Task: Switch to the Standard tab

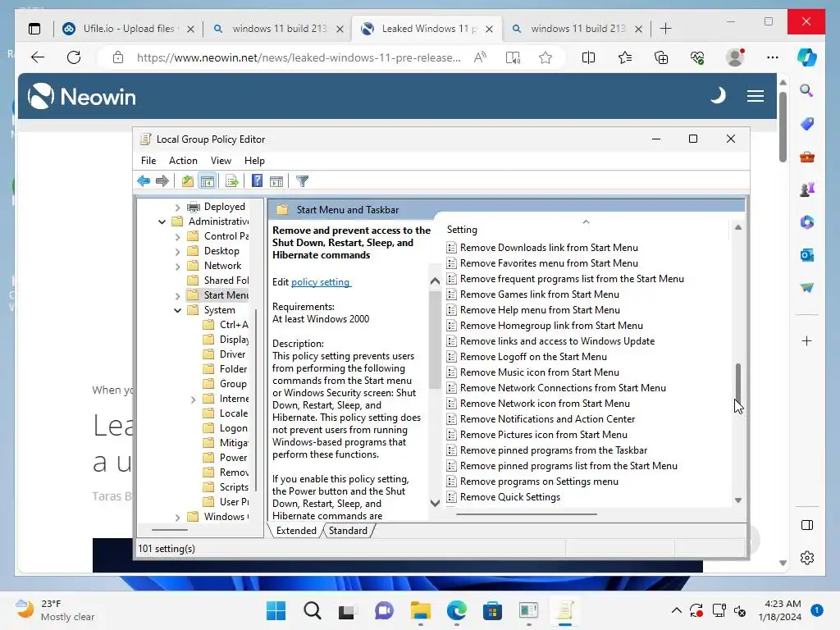Action: coord(348,531)
